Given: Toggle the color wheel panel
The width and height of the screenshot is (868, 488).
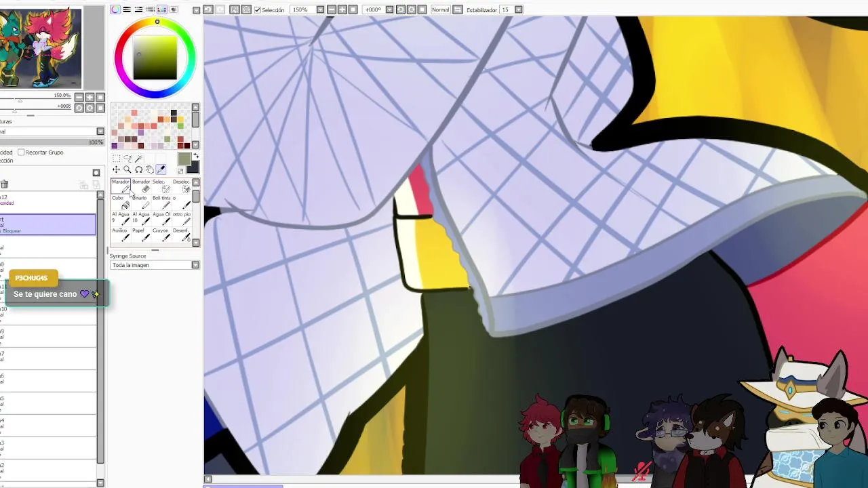Looking at the screenshot, I should click(115, 9).
